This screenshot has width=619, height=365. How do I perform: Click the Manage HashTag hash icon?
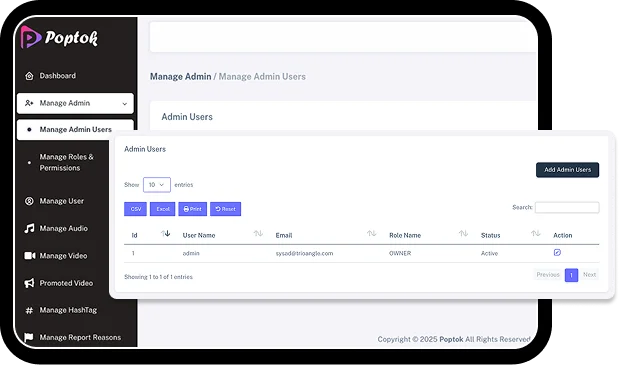point(29,311)
